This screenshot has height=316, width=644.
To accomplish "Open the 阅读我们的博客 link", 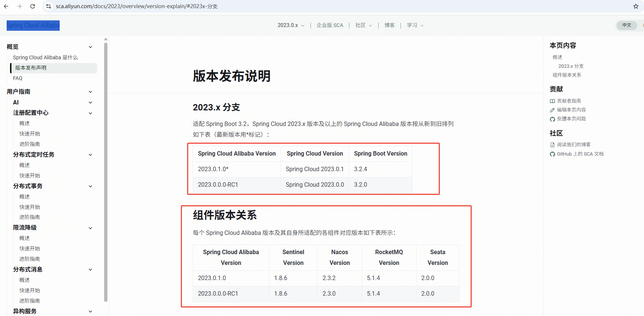I will click(574, 144).
